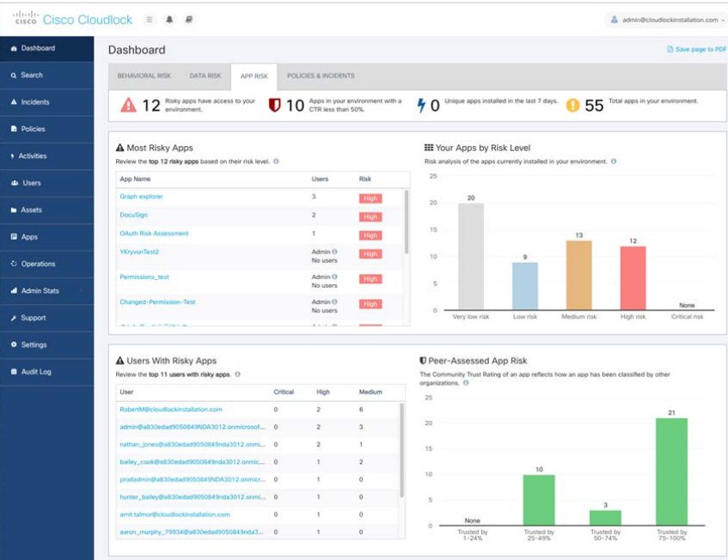Open the bailey_cook user link
This screenshot has width=728, height=560.
pyautogui.click(x=193, y=462)
